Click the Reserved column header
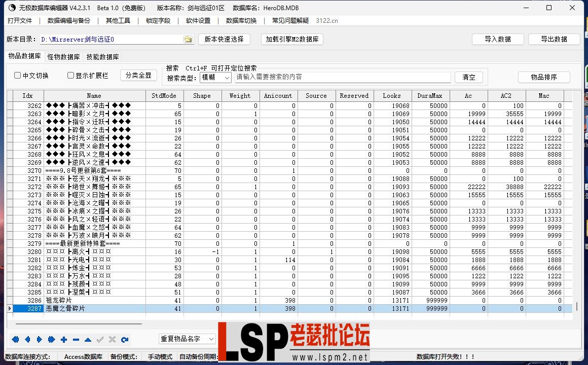The width and height of the screenshot is (588, 365). click(354, 96)
